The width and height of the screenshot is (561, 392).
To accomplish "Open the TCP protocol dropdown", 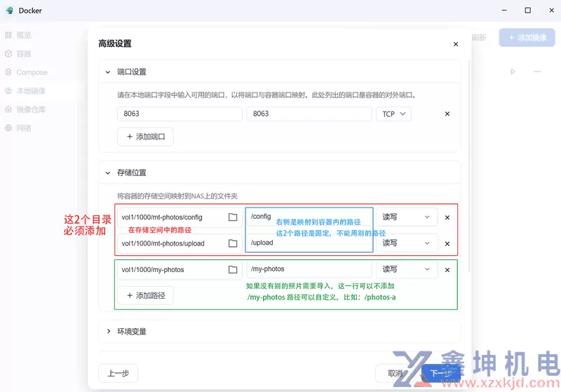I will click(x=393, y=114).
